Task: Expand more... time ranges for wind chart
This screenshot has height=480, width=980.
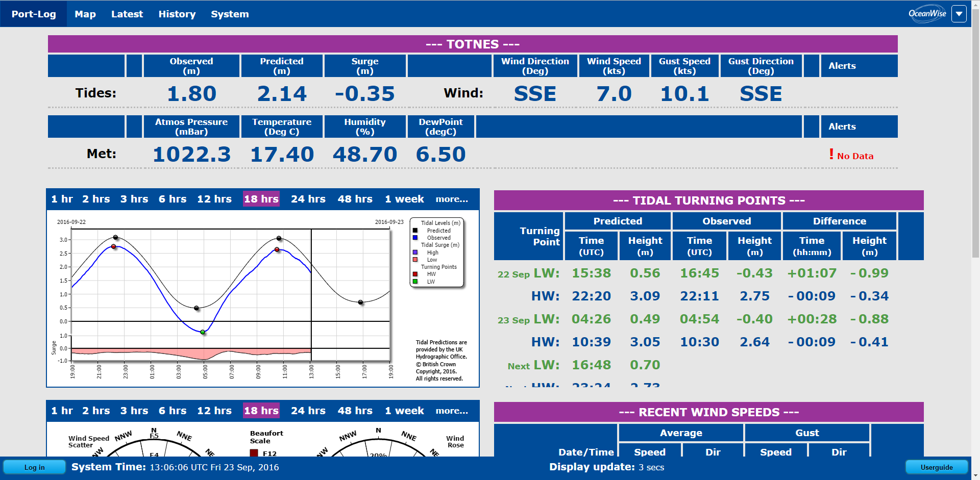Action: click(x=451, y=411)
